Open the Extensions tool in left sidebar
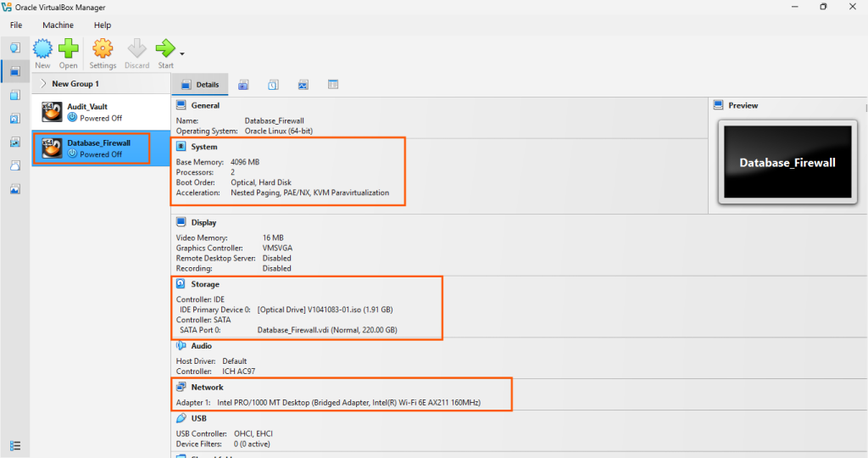 [15, 95]
